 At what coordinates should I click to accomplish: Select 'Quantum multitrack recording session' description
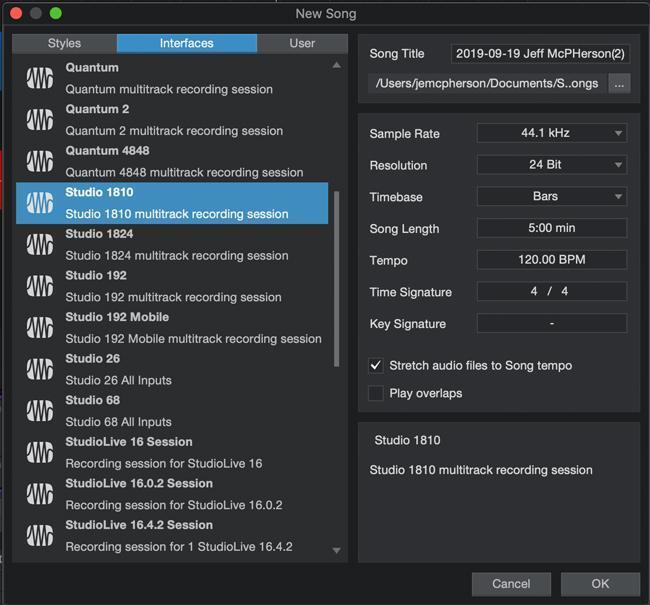click(x=169, y=89)
